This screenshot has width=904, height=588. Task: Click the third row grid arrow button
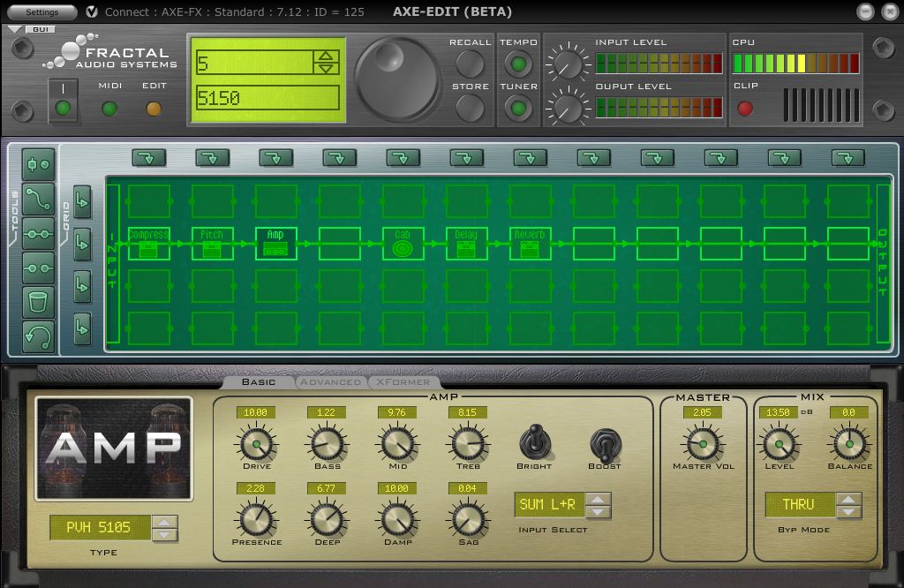pyautogui.click(x=82, y=286)
